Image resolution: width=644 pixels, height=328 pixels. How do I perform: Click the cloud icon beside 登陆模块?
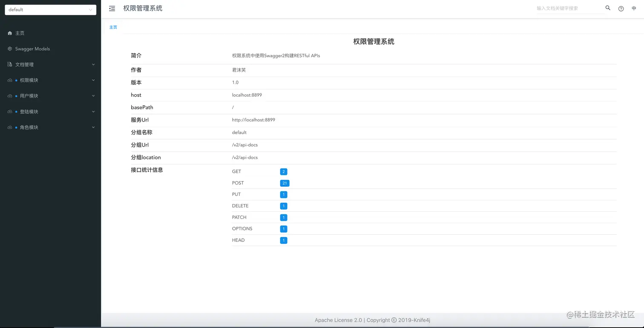coord(10,112)
